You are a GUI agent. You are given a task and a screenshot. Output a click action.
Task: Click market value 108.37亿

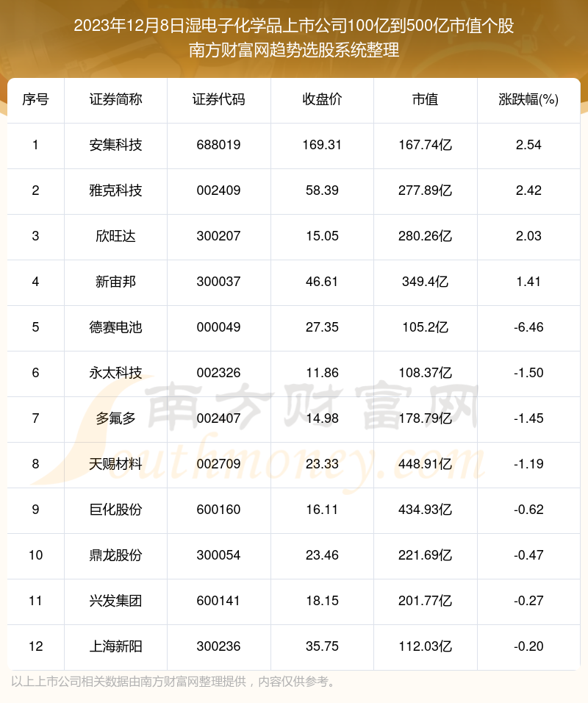pyautogui.click(x=426, y=373)
